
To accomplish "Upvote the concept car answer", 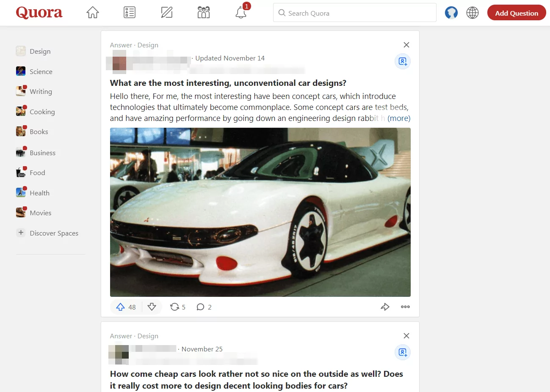I will (121, 307).
